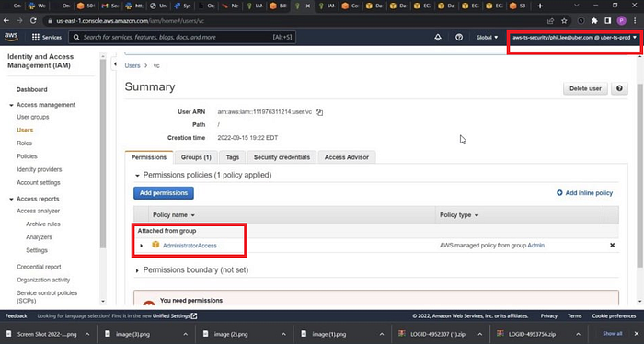Click Add inline policy link
The height and width of the screenshot is (344, 644).
tap(584, 193)
